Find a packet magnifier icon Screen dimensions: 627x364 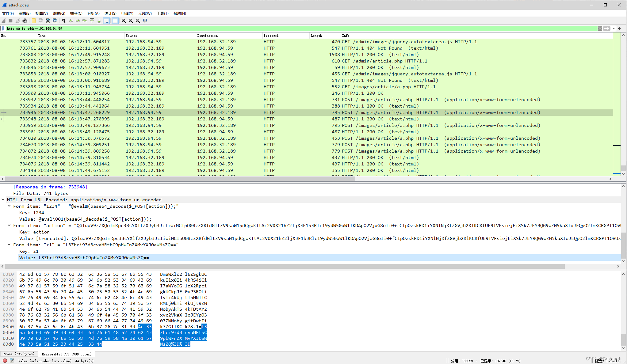pos(64,21)
